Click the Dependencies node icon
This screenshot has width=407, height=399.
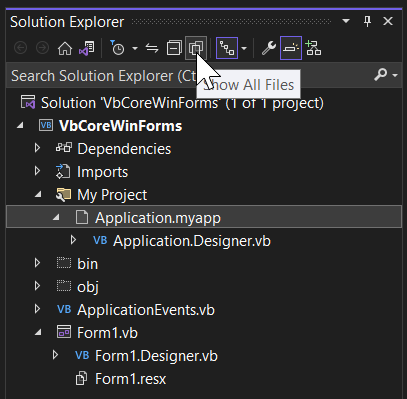pos(64,148)
